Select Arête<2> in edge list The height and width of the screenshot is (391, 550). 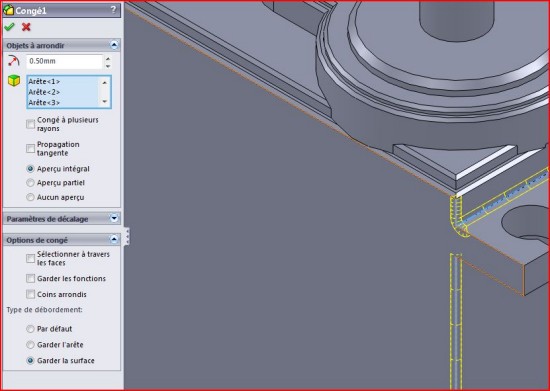44,92
